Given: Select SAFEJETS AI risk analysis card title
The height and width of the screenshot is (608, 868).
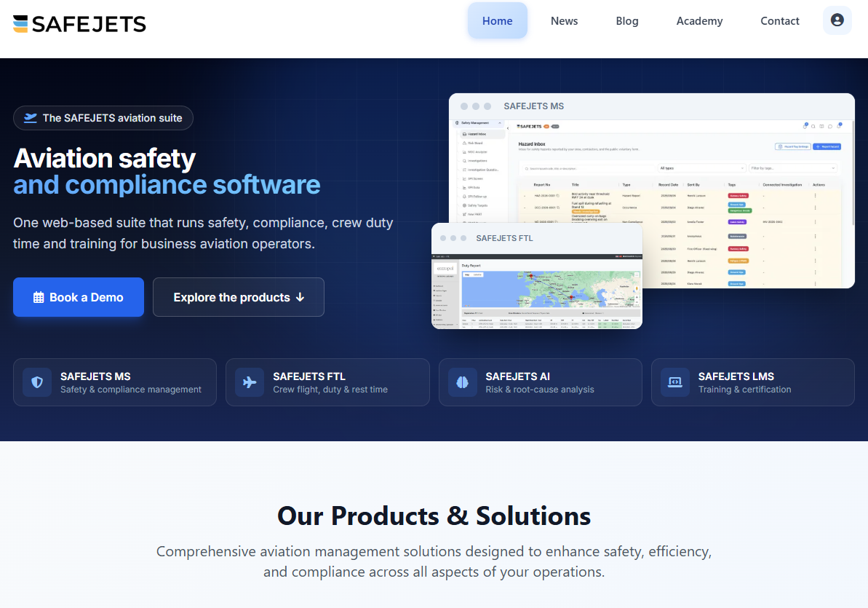Looking at the screenshot, I should point(517,376).
